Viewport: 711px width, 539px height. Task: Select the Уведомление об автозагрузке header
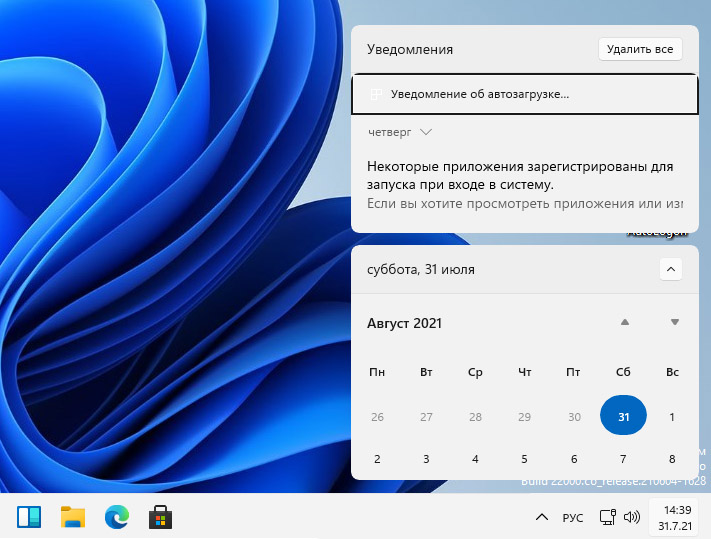tap(525, 94)
